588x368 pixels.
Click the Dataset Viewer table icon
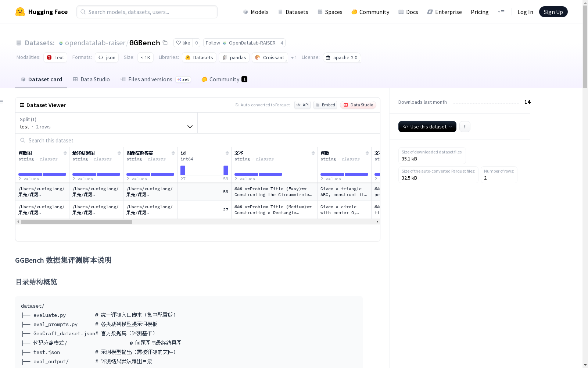click(x=22, y=105)
